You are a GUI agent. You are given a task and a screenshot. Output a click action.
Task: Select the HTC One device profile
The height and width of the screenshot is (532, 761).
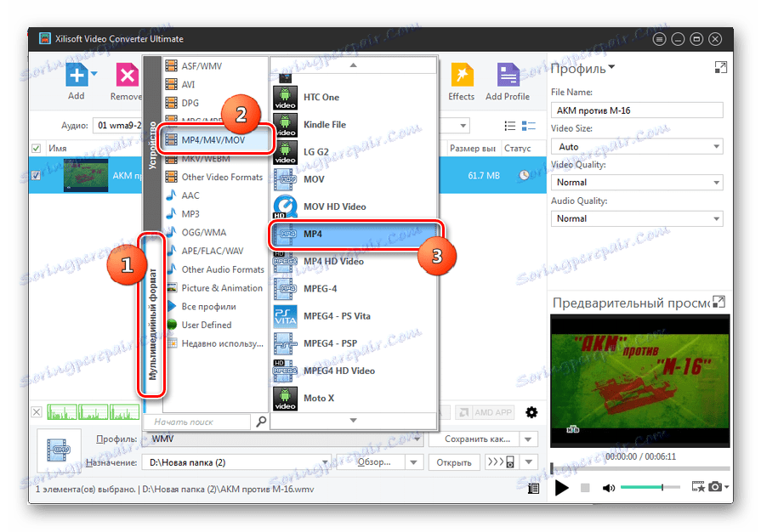tap(354, 98)
